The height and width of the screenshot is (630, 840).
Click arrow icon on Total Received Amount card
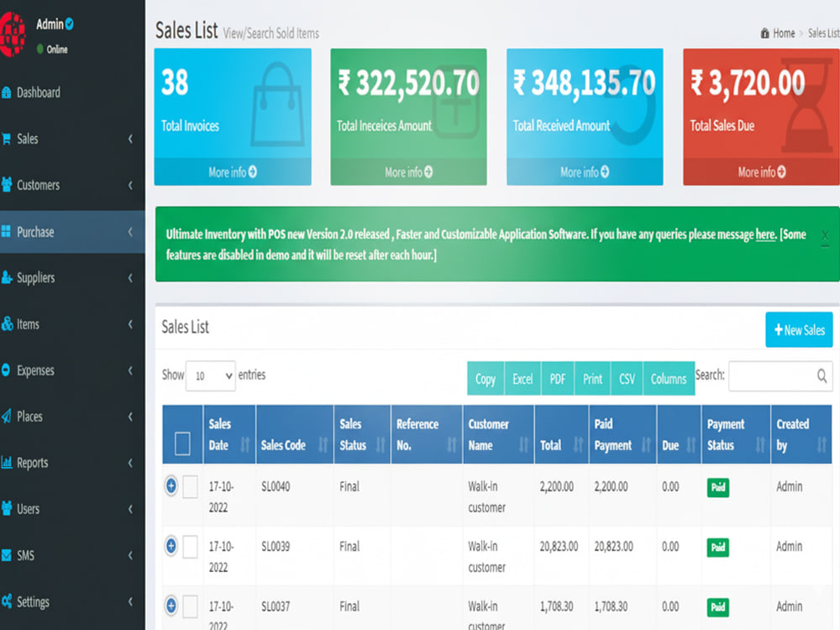coord(605,172)
